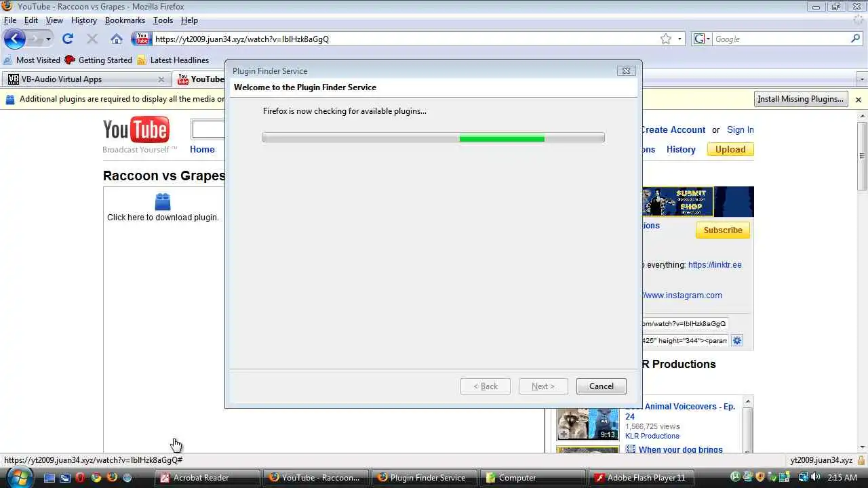The image size is (868, 488).
Task: Open the Help menu
Action: 189,20
